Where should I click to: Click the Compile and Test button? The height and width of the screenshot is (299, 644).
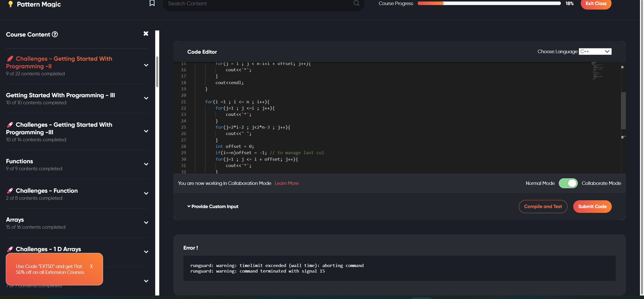coord(543,206)
